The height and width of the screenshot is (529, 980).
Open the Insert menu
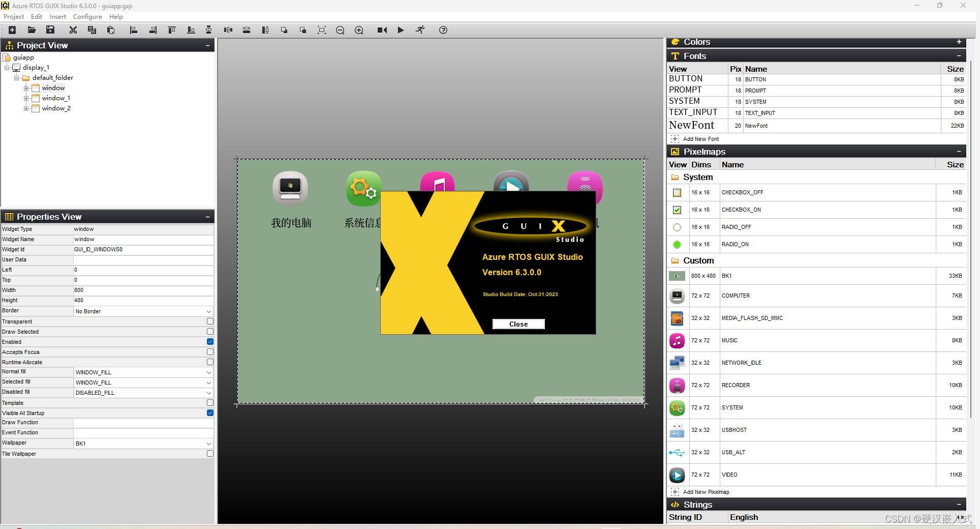click(x=58, y=17)
